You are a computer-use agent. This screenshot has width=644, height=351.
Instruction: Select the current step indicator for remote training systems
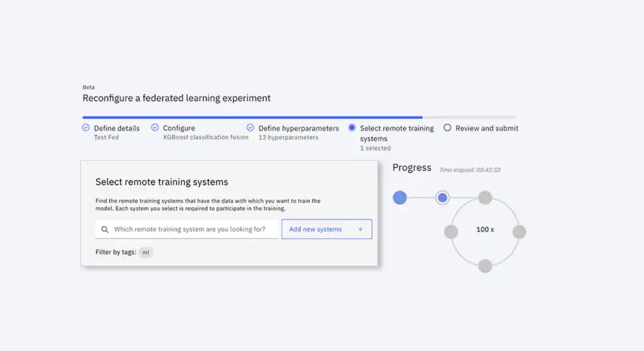352,128
